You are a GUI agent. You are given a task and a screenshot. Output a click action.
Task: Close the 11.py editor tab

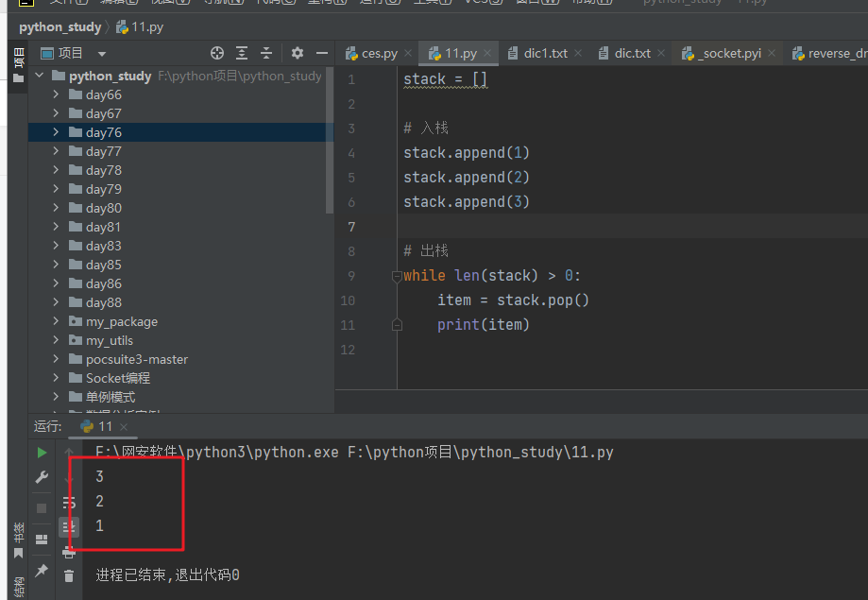tap(487, 53)
